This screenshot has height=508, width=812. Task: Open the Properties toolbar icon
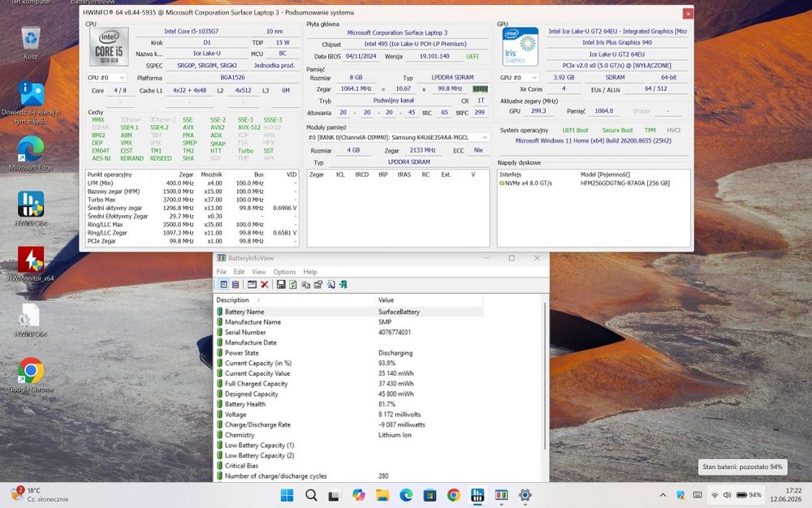[318, 285]
